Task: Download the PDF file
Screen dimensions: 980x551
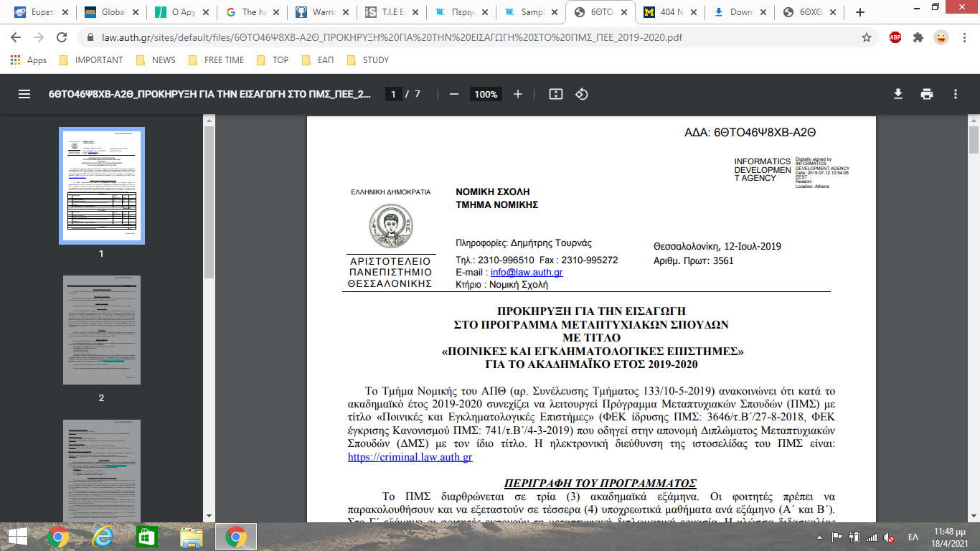Action: click(897, 94)
